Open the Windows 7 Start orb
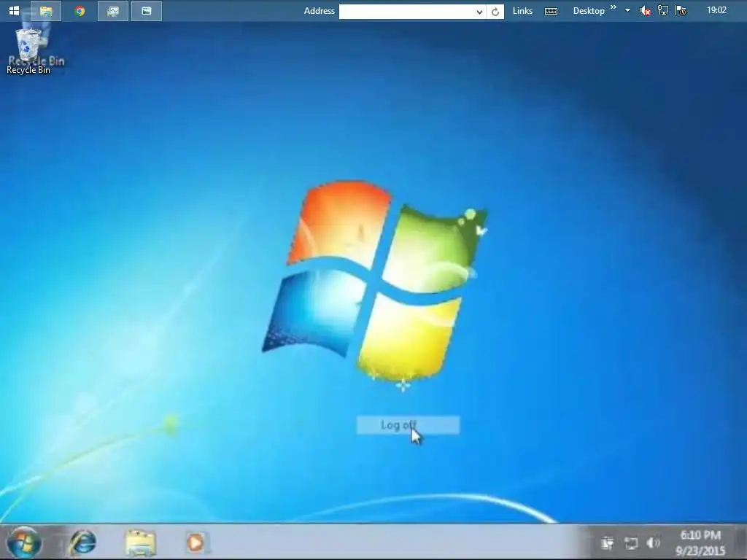 coord(23,542)
